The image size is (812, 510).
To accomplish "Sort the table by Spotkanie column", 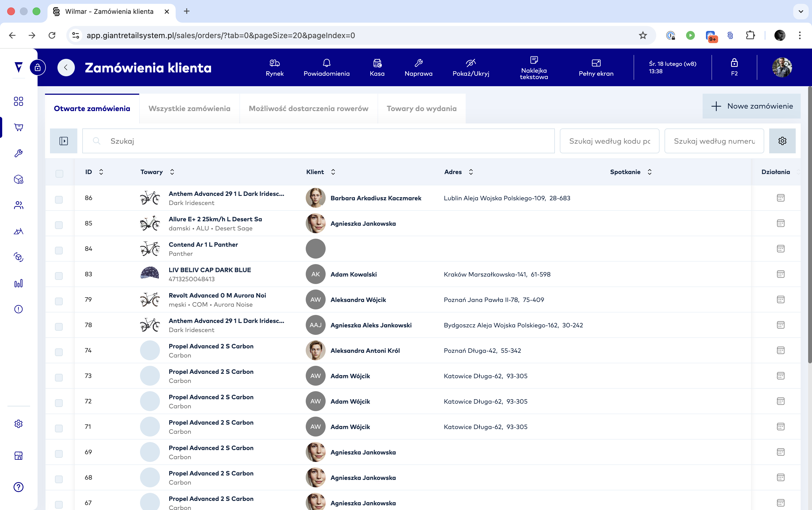I will [650, 172].
